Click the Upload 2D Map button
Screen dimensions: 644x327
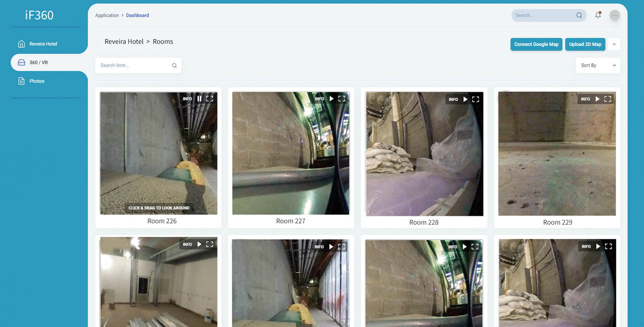coord(585,44)
